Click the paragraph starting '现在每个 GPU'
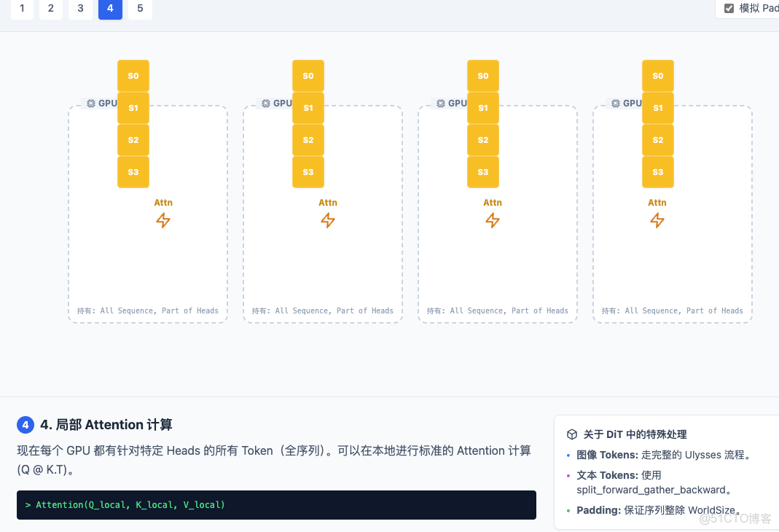Viewport: 779px width, 532px height. coord(274,460)
